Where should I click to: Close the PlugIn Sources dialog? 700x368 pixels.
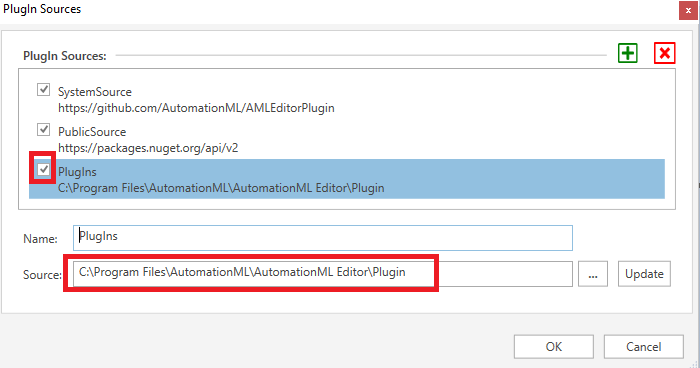click(688, 10)
